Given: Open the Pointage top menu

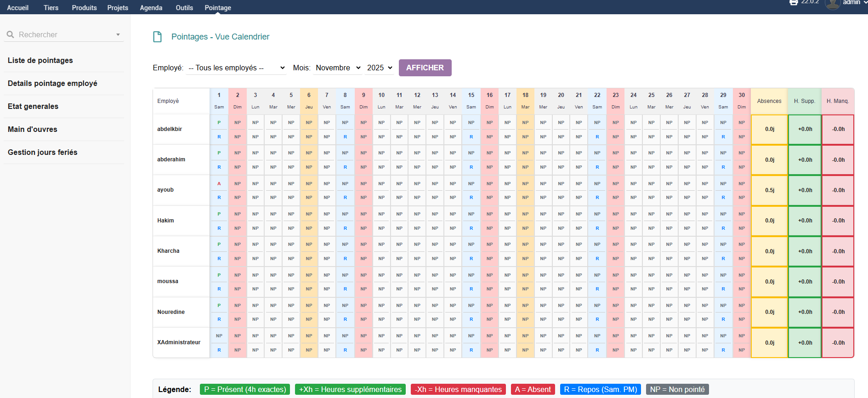Looking at the screenshot, I should click(218, 8).
